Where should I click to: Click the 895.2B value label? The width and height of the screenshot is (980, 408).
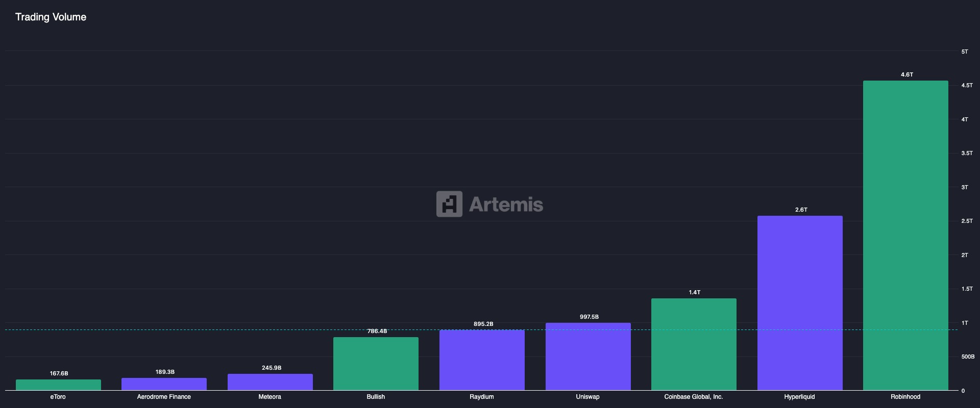[483, 324]
